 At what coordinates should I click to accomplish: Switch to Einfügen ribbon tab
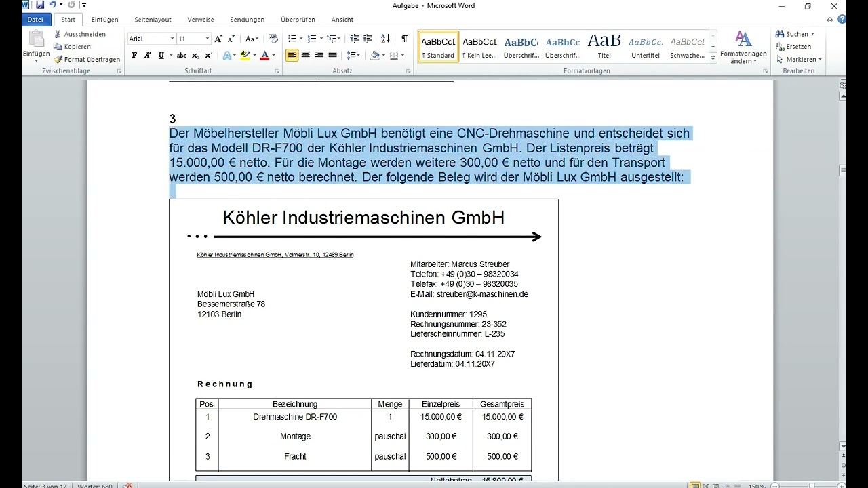(x=105, y=20)
